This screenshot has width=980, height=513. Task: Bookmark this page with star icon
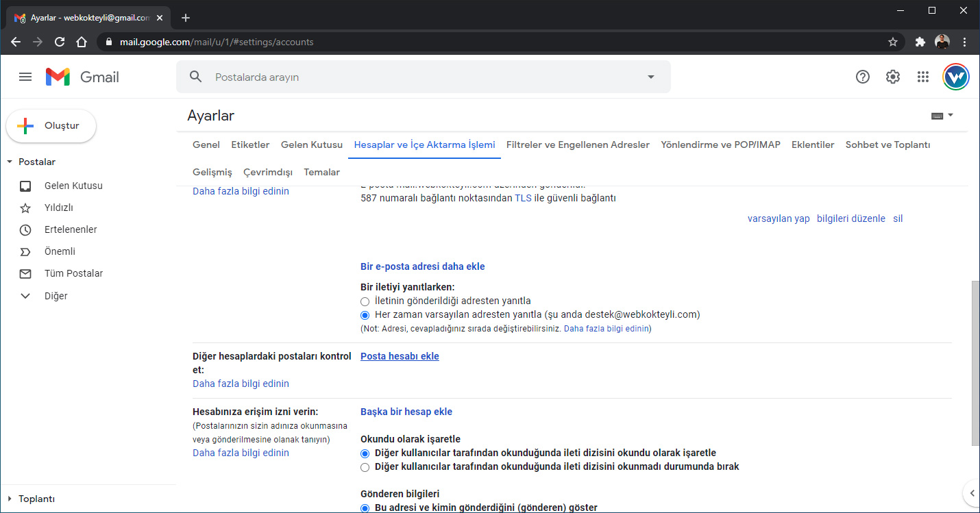[x=892, y=42]
